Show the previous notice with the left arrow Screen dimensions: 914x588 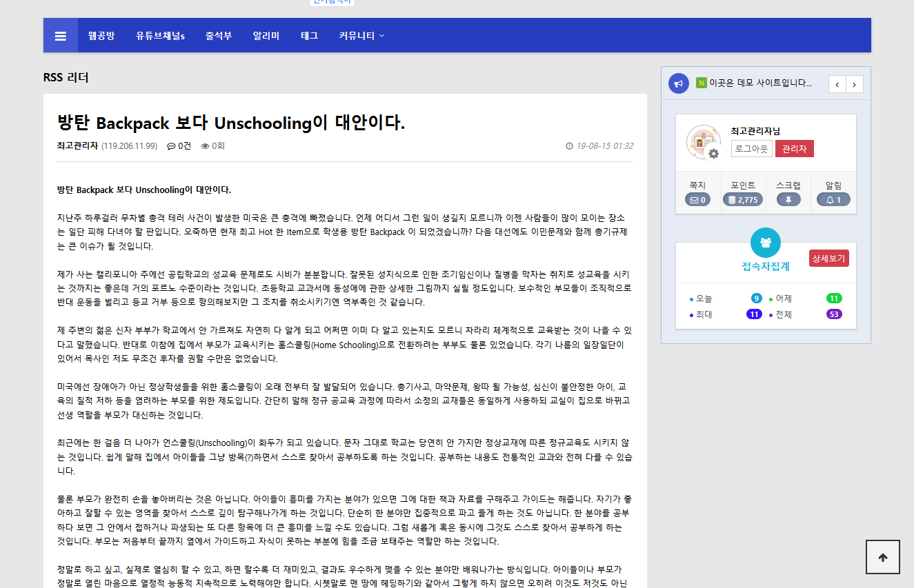coord(837,83)
